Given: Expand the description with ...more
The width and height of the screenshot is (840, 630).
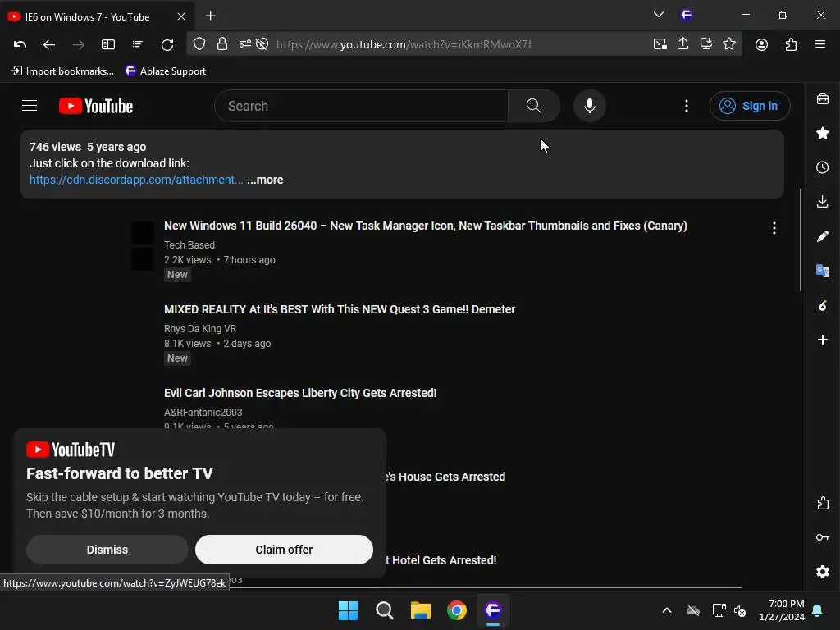Looking at the screenshot, I should pyautogui.click(x=265, y=180).
